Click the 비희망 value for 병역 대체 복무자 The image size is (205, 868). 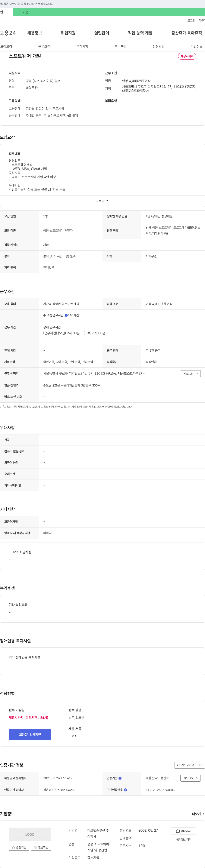click(47, 533)
